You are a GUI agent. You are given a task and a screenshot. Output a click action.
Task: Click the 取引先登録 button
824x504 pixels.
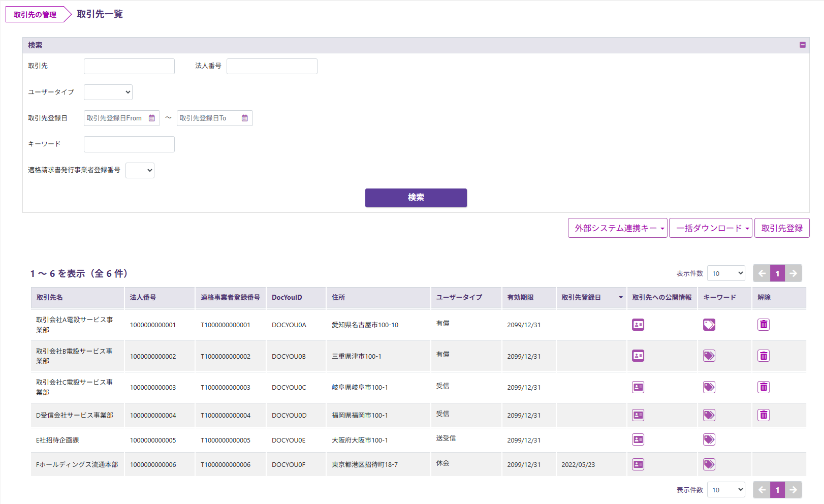pyautogui.click(x=782, y=228)
